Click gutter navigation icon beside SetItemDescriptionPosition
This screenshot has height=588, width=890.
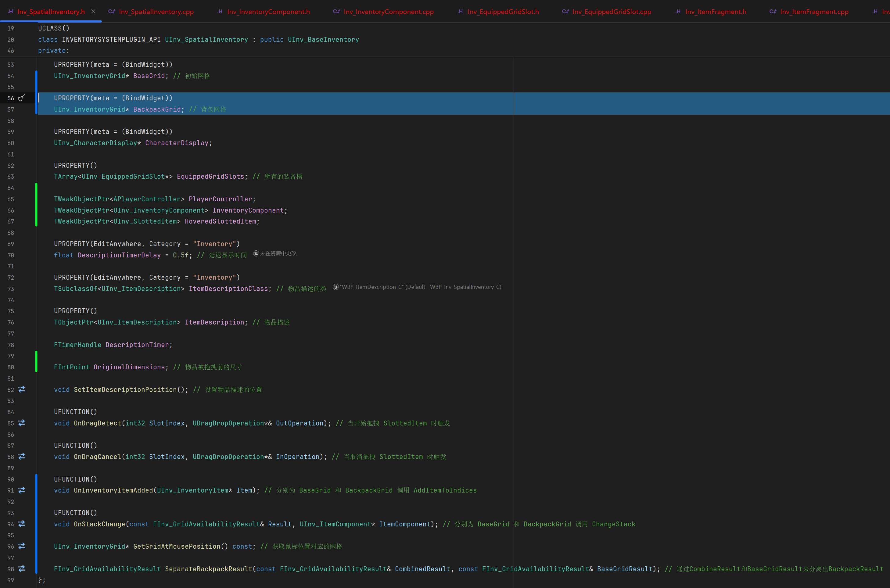click(22, 389)
